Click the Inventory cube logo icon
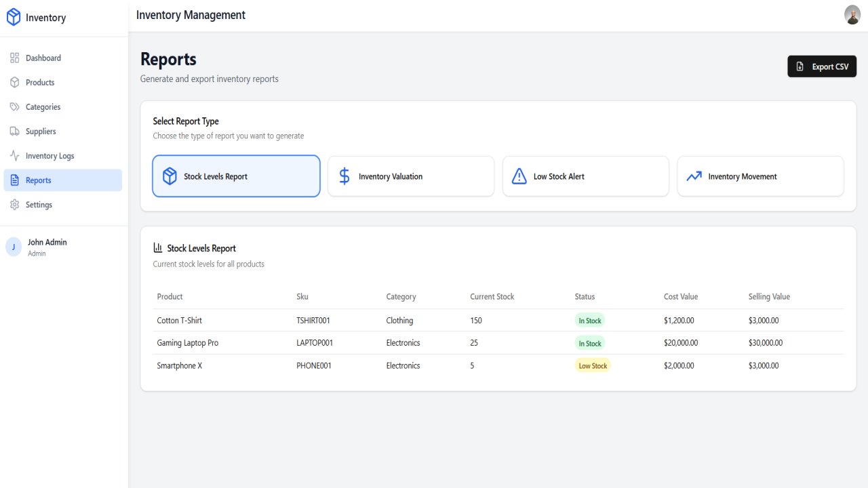868x488 pixels. click(14, 18)
